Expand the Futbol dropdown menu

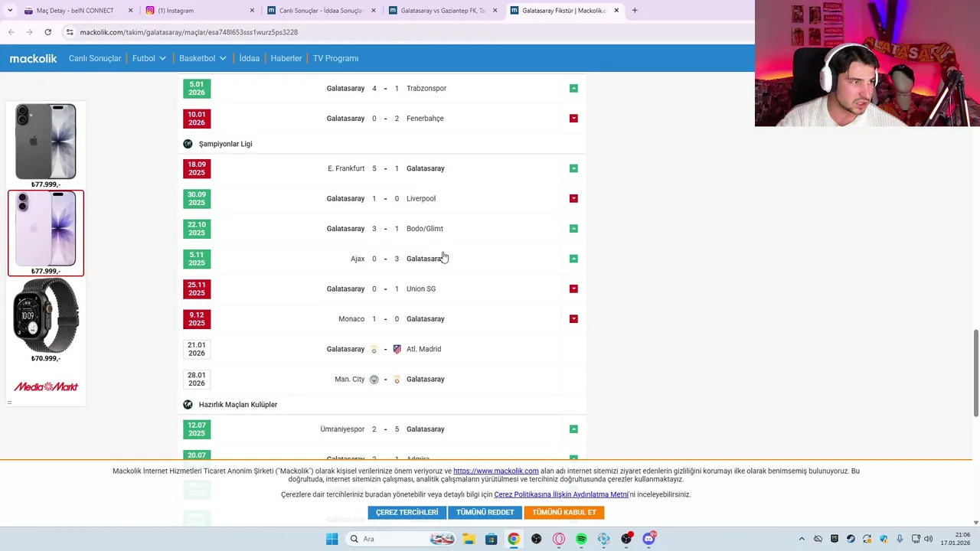pyautogui.click(x=149, y=58)
